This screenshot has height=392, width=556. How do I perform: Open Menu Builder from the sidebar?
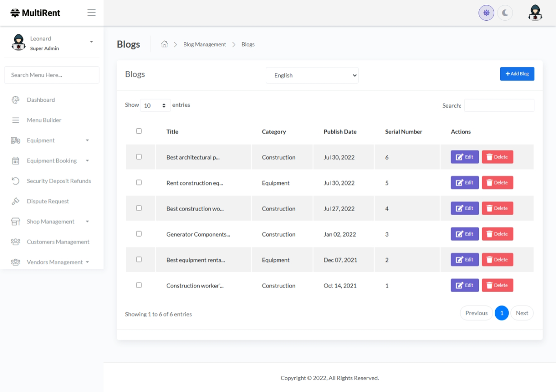coord(44,120)
